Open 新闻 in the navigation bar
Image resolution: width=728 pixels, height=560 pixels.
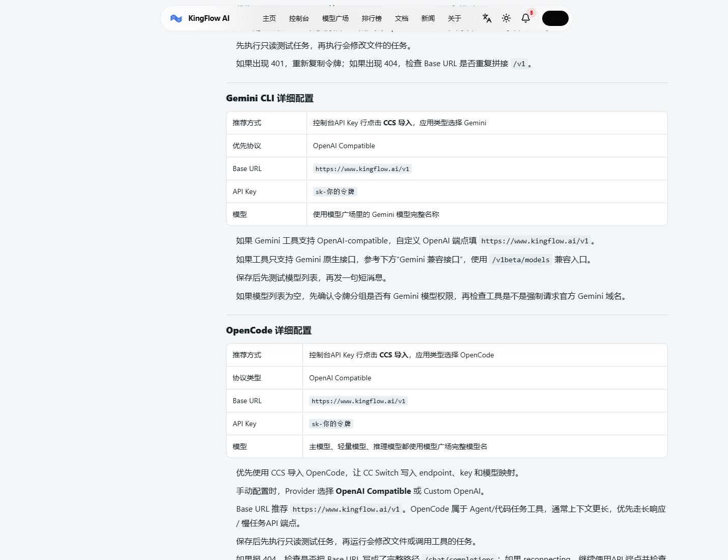point(428,18)
